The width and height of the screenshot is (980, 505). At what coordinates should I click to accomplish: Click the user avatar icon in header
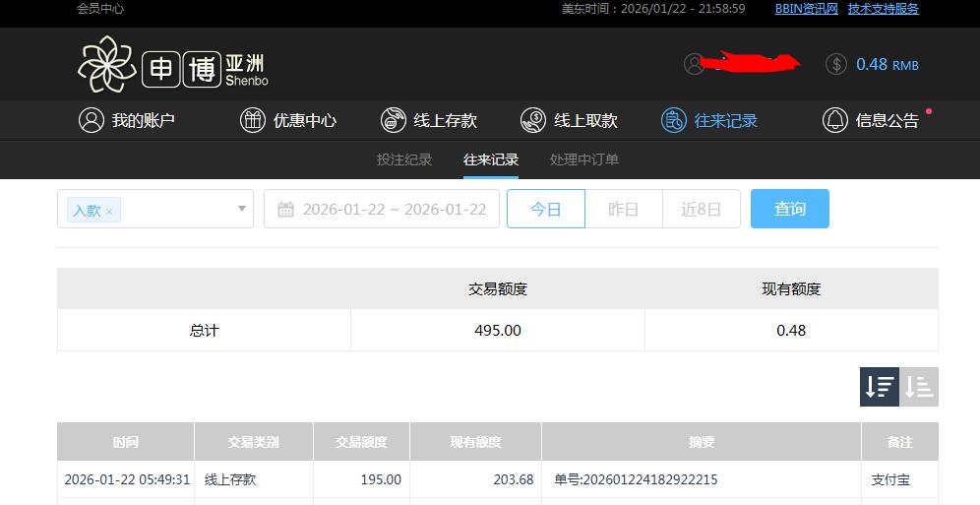click(x=694, y=64)
